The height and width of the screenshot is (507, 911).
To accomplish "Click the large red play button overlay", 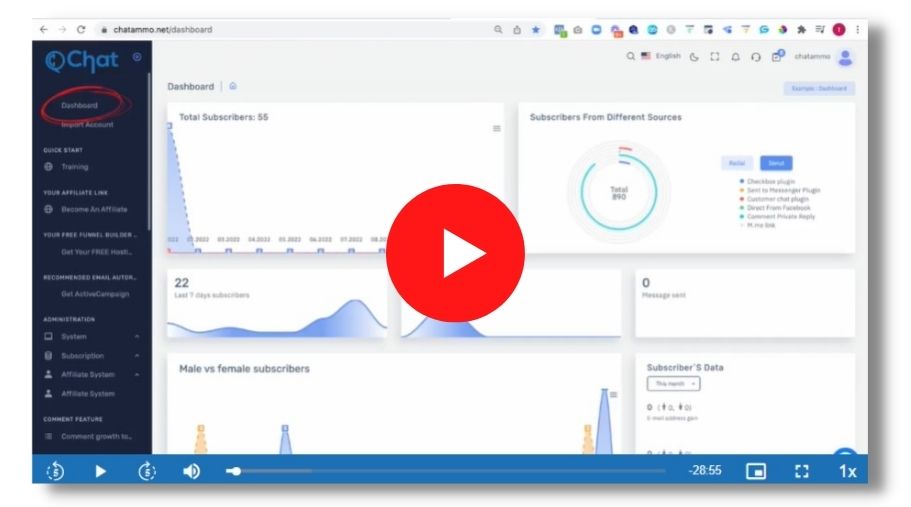I will pyautogui.click(x=455, y=253).
